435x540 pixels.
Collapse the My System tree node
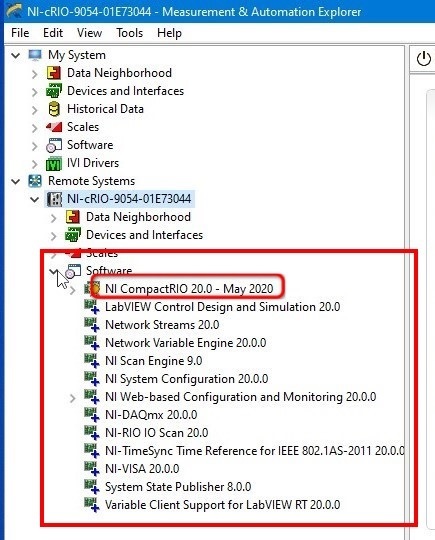click(x=16, y=55)
